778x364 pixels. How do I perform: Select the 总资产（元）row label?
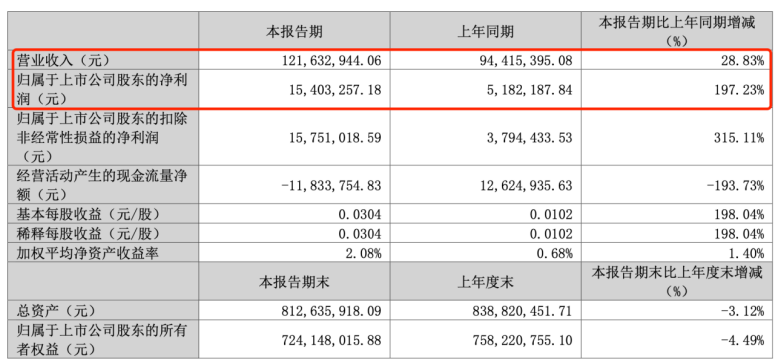56,311
